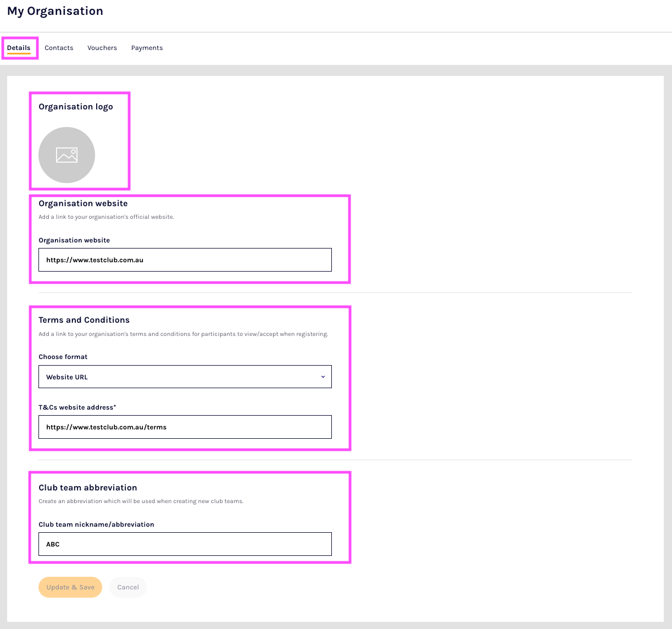The width and height of the screenshot is (672, 629).
Task: Click the organisation logo image placeholder icon
Action: [x=66, y=155]
